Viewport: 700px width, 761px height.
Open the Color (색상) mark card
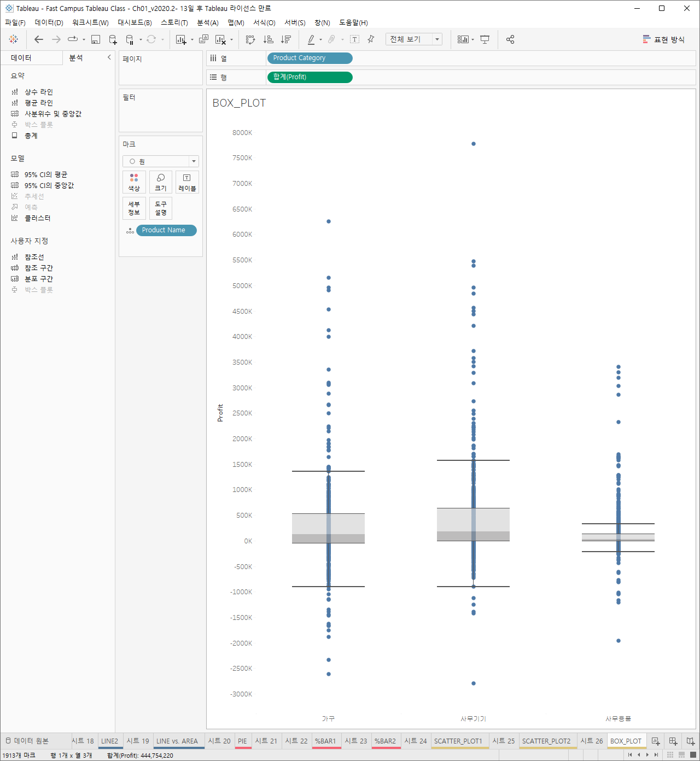[x=134, y=182]
